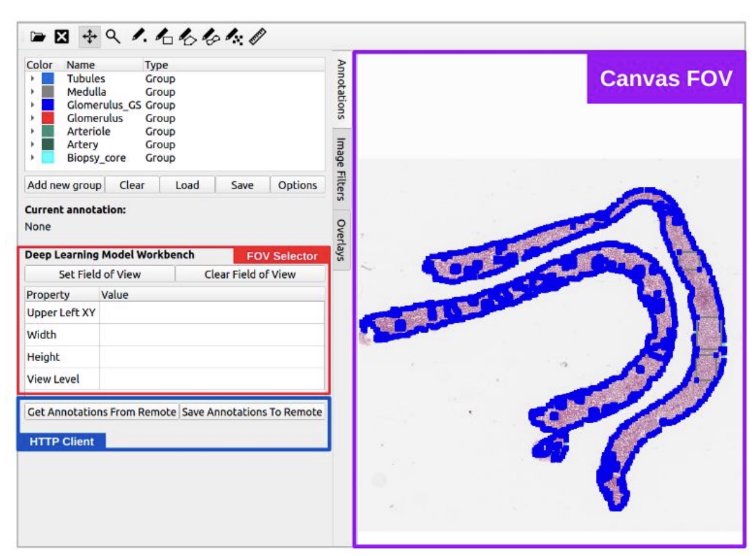Click the Medulla gray color swatch
Viewport: 756px width, 556px height.
coord(48,92)
